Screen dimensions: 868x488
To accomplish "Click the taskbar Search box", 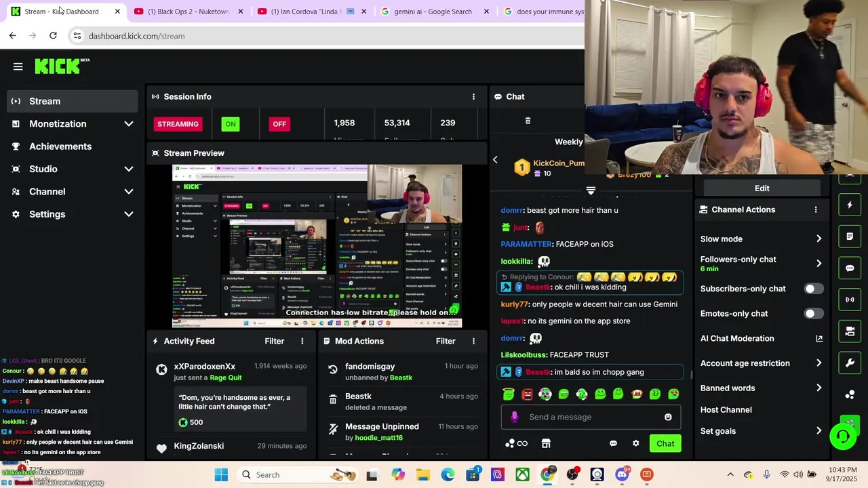I will (298, 474).
